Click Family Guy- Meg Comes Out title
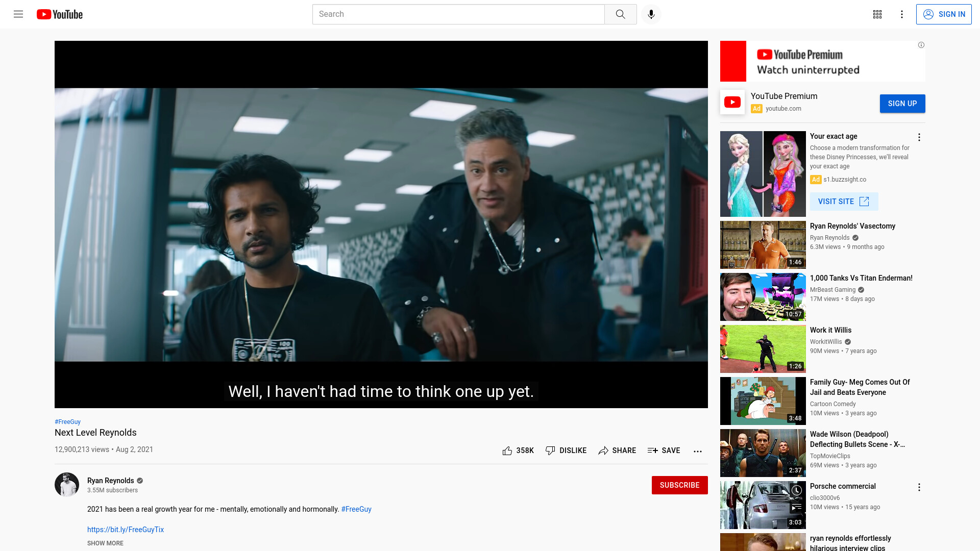Image resolution: width=980 pixels, height=551 pixels. [x=860, y=387]
